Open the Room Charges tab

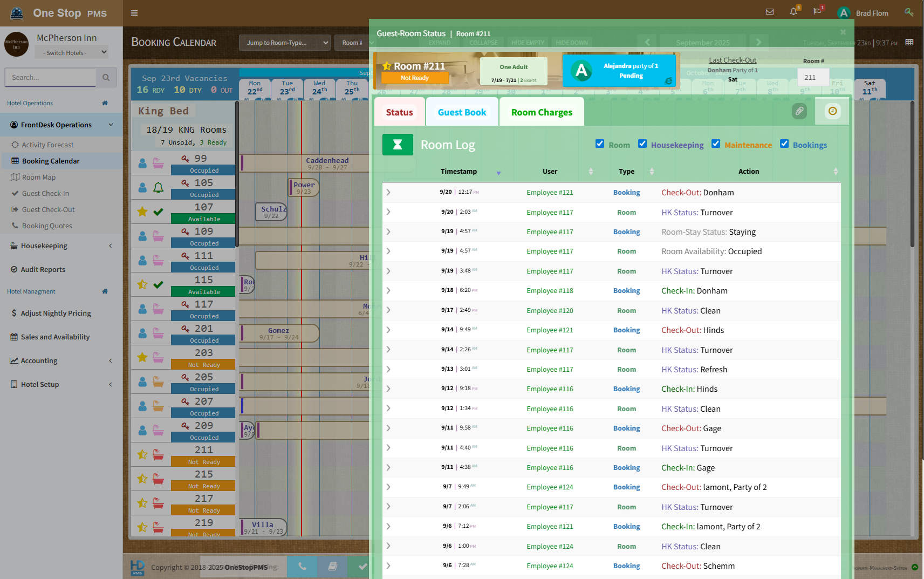pyautogui.click(x=542, y=112)
